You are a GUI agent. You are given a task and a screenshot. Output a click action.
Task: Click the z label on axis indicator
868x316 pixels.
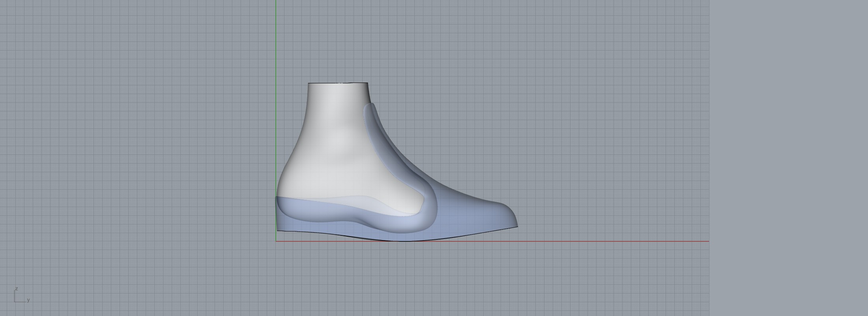17,289
